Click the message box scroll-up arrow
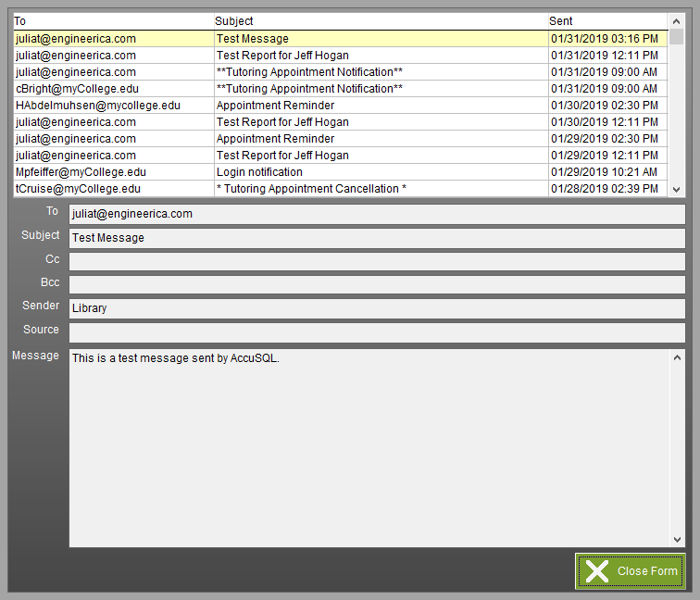The image size is (700, 600). (x=677, y=357)
